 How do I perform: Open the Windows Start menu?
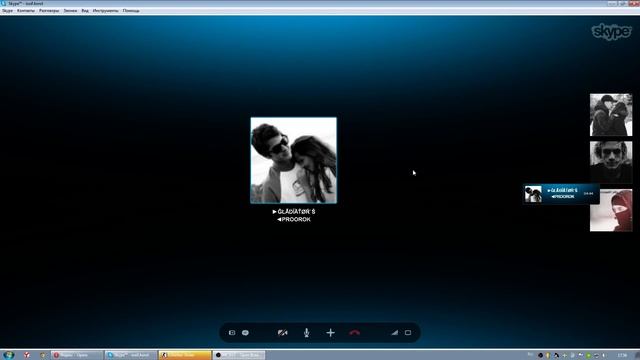[8, 355]
